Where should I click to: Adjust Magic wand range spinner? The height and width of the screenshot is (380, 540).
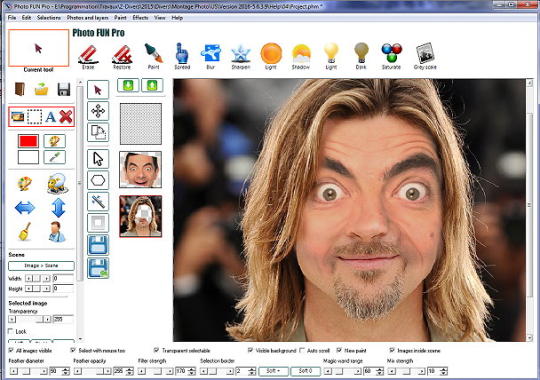click(380, 371)
